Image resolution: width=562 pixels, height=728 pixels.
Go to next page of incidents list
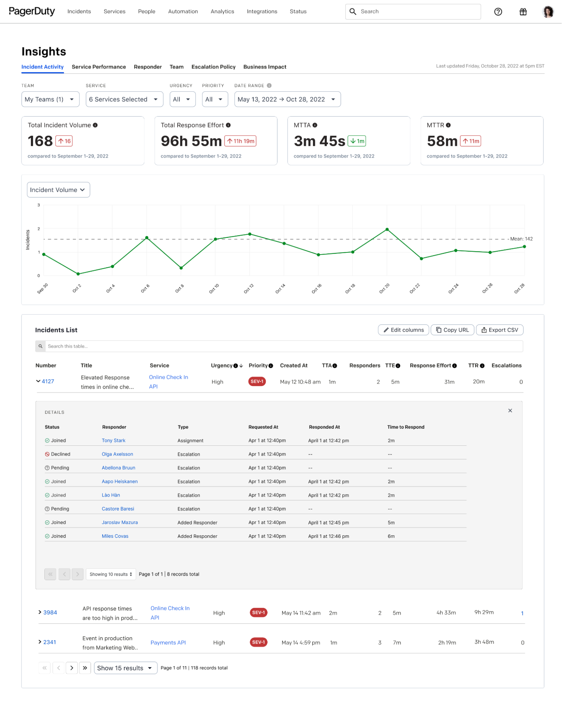point(72,668)
